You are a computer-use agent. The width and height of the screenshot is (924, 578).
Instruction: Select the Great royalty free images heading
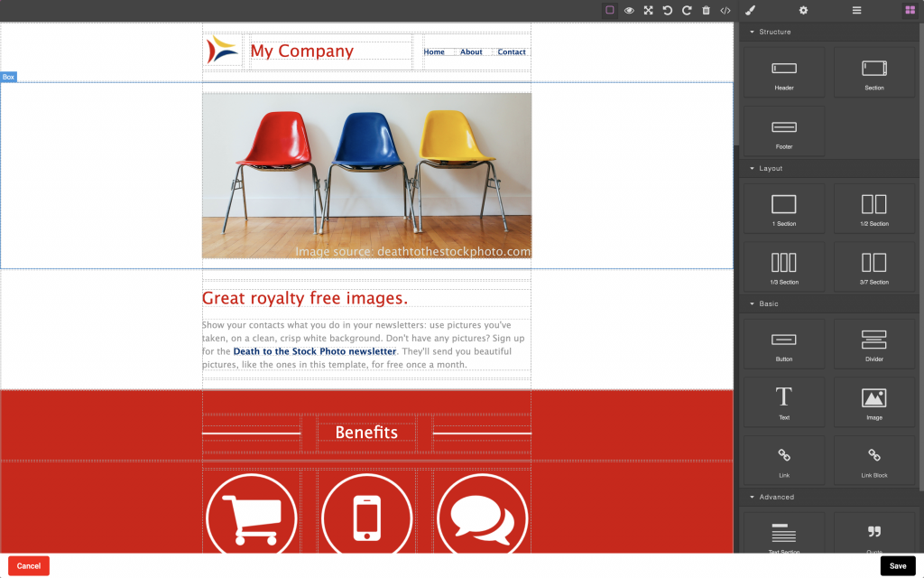[x=305, y=298]
